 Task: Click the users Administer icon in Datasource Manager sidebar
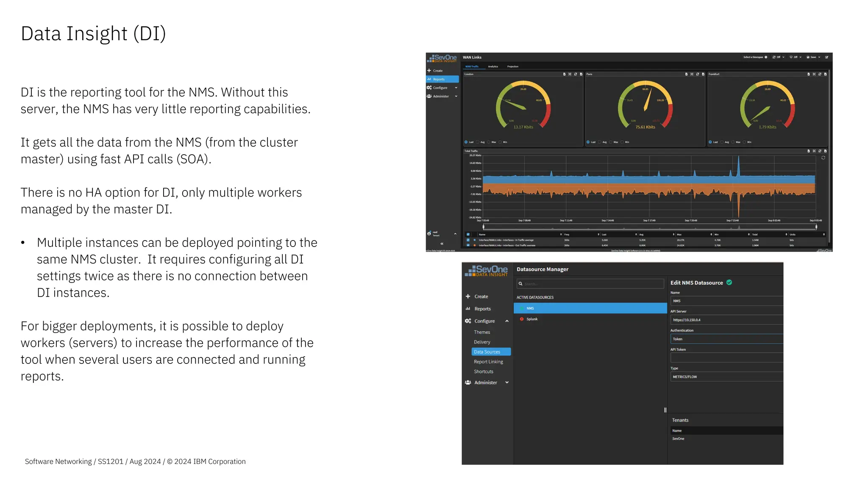[x=468, y=383]
